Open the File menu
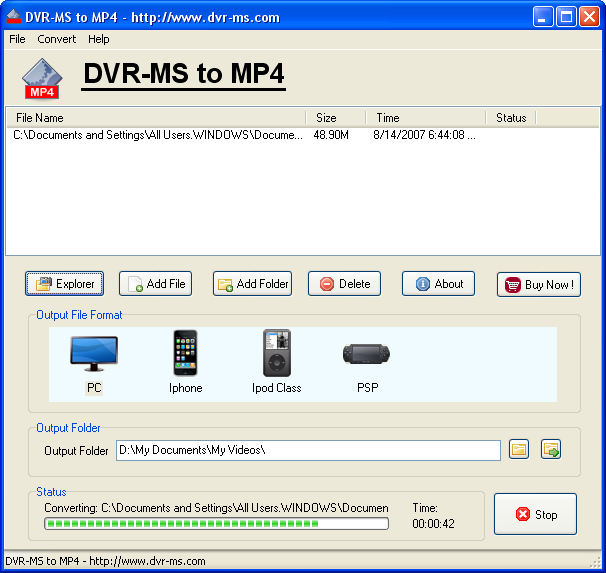 click(x=17, y=39)
